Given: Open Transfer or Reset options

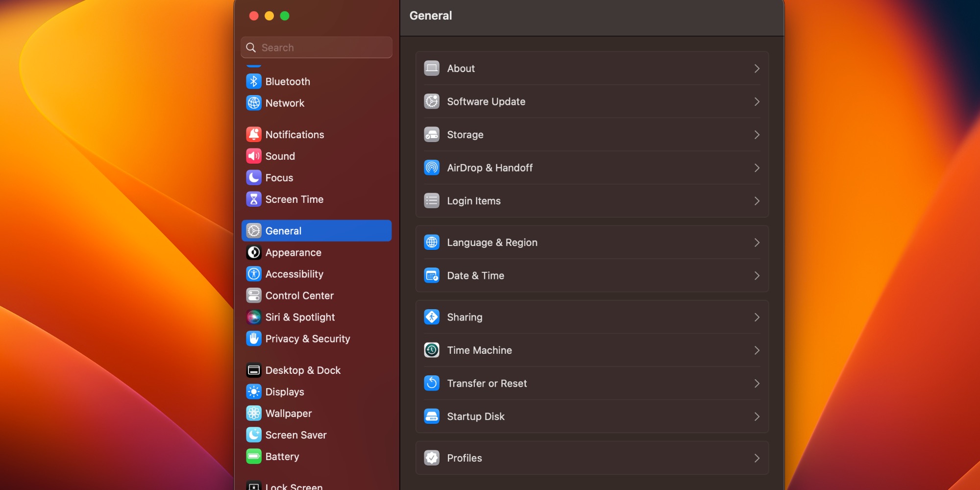Looking at the screenshot, I should [591, 383].
